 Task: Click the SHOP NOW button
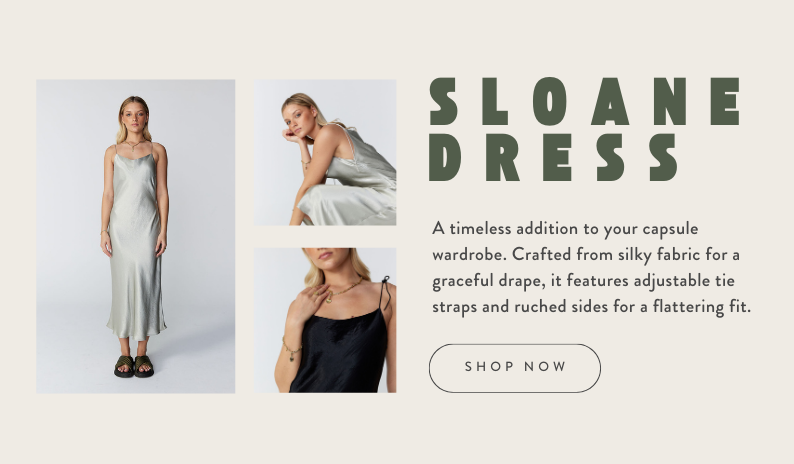514,368
